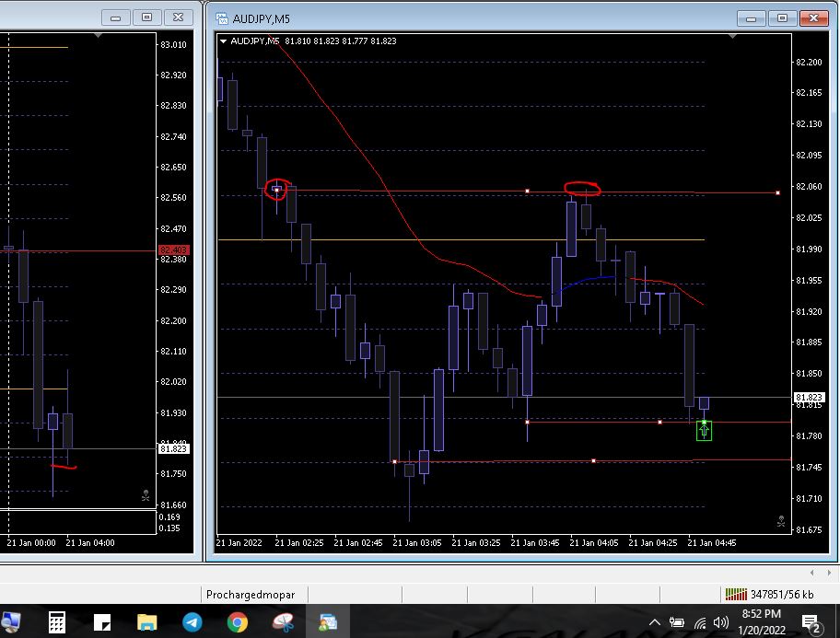This screenshot has width=840, height=638.
Task: Click the AUDJPY chart window title icon
Action: coord(221,17)
